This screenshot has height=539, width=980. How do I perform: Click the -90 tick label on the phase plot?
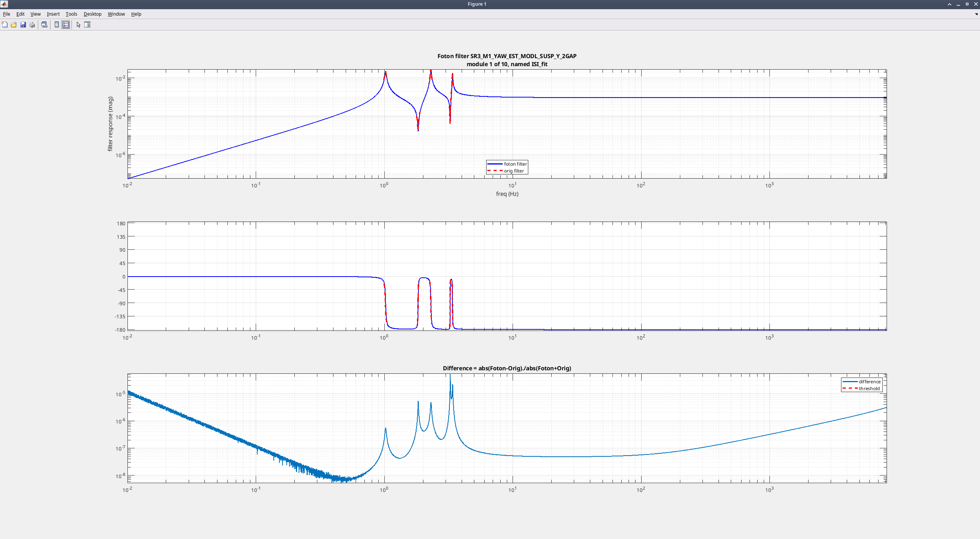point(121,303)
